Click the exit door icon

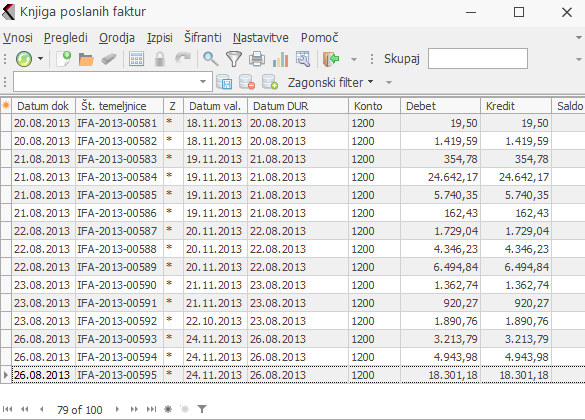[x=331, y=59]
